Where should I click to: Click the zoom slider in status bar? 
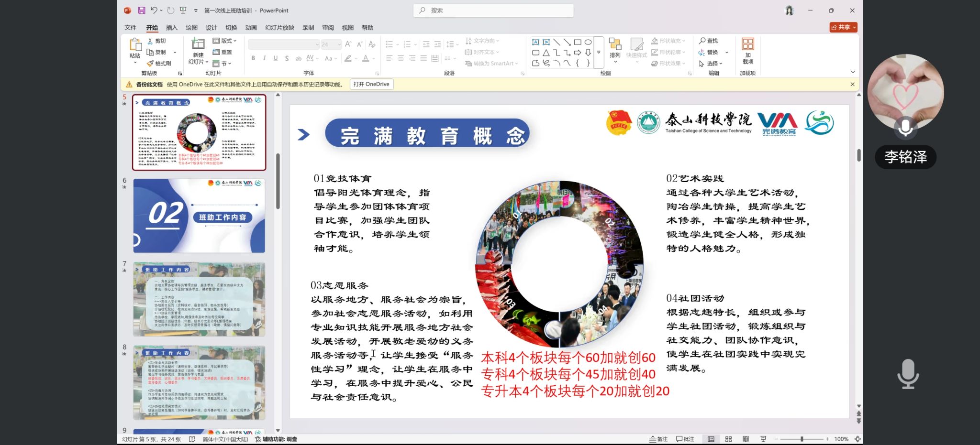point(802,439)
